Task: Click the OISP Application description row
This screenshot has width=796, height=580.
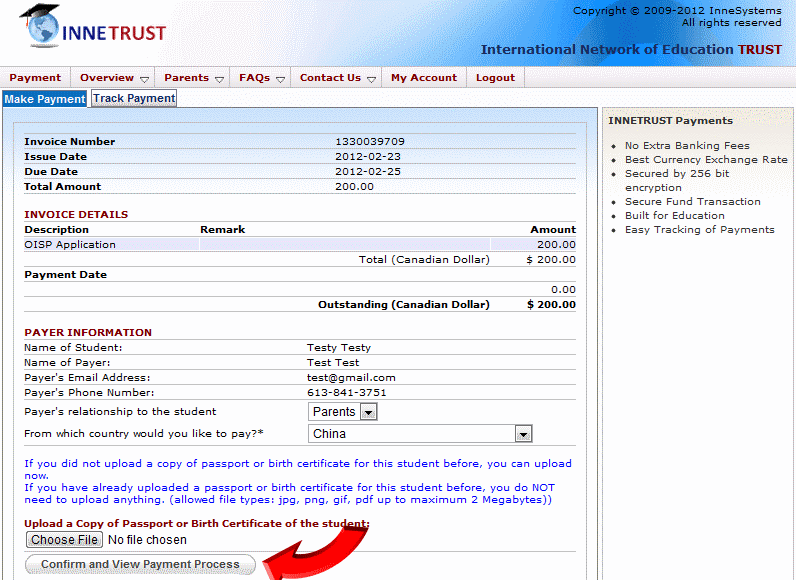Action: [x=300, y=245]
